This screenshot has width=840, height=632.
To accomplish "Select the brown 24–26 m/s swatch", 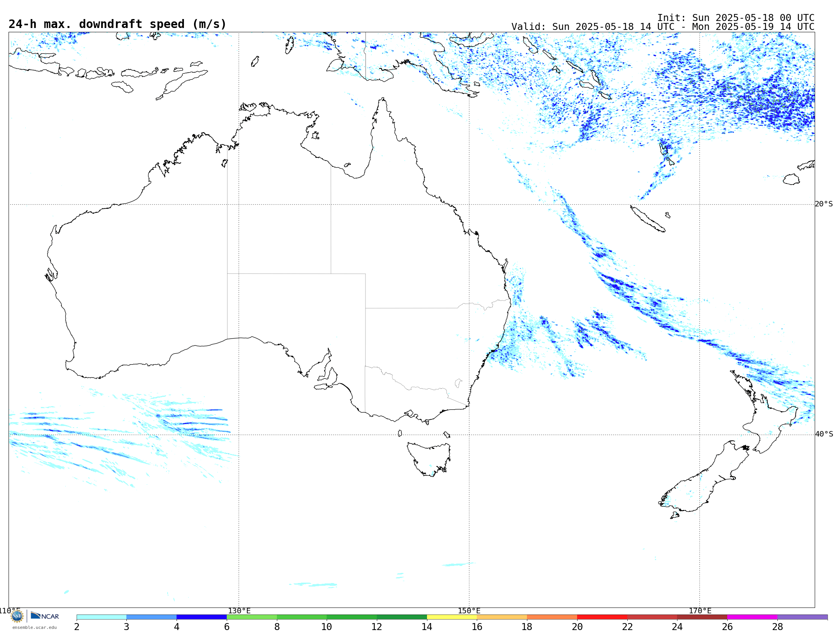I will click(x=702, y=617).
